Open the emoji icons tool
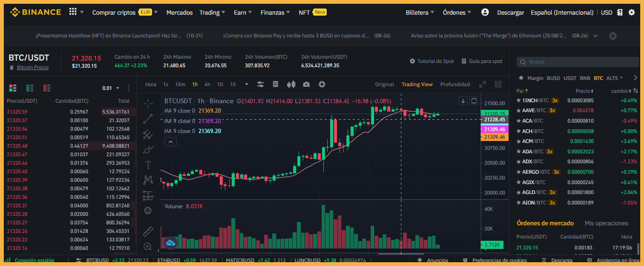The image size is (644, 266). pos(148,210)
